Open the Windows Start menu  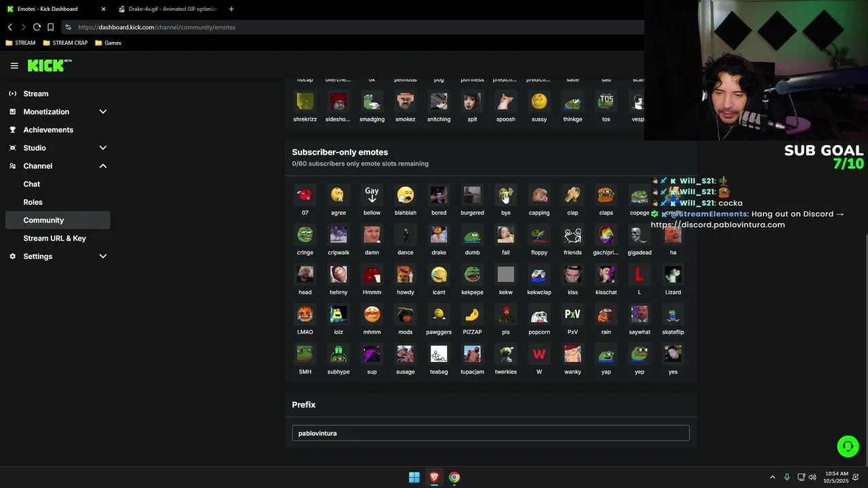(x=414, y=477)
